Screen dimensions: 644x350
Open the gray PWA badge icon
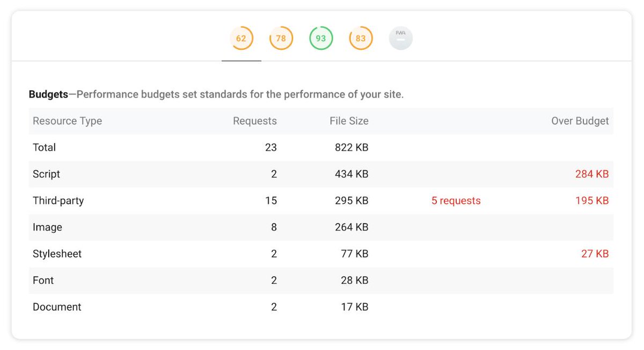tap(400, 38)
